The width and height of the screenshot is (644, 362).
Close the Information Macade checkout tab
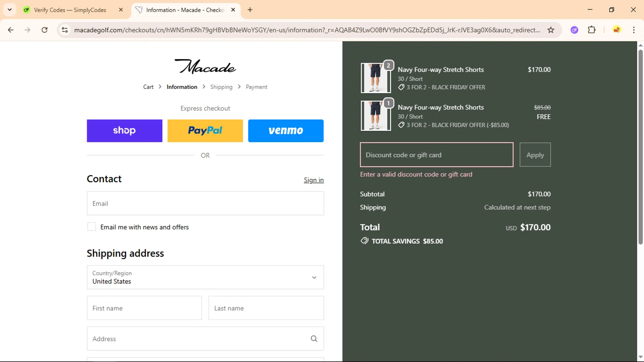pos(233,9)
